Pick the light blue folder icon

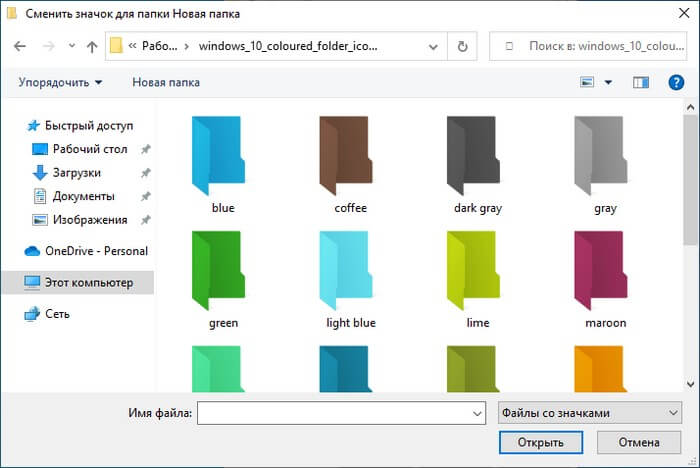(x=346, y=271)
